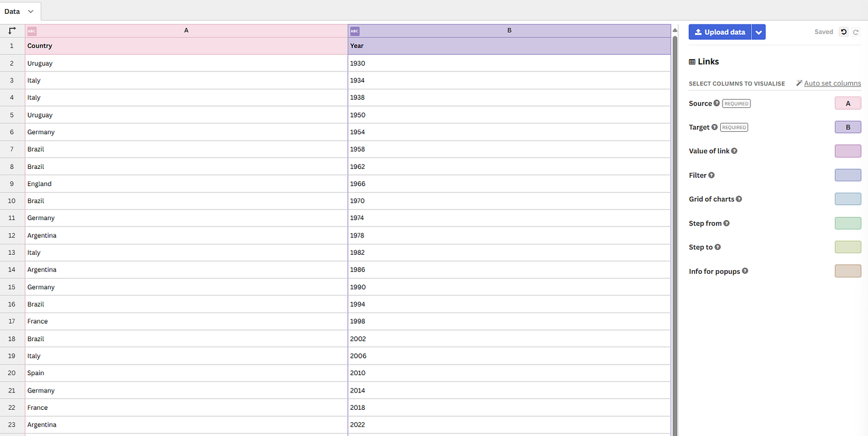Undo the last change with the undo arrow
This screenshot has width=868, height=436.
[844, 32]
